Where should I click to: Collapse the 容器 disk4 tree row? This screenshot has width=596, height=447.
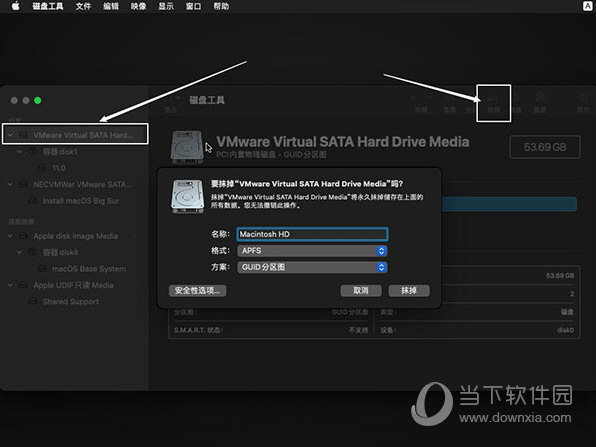(x=19, y=252)
